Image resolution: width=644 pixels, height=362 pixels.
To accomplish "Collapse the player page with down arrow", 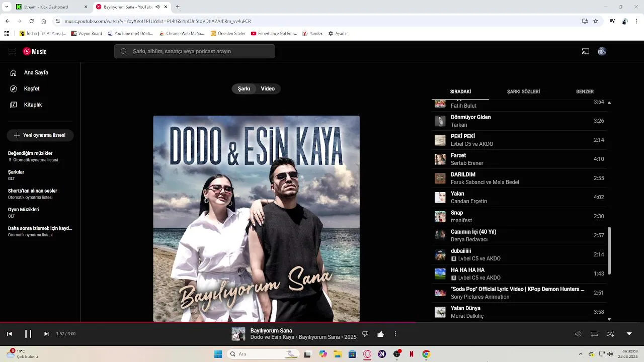I will (629, 334).
